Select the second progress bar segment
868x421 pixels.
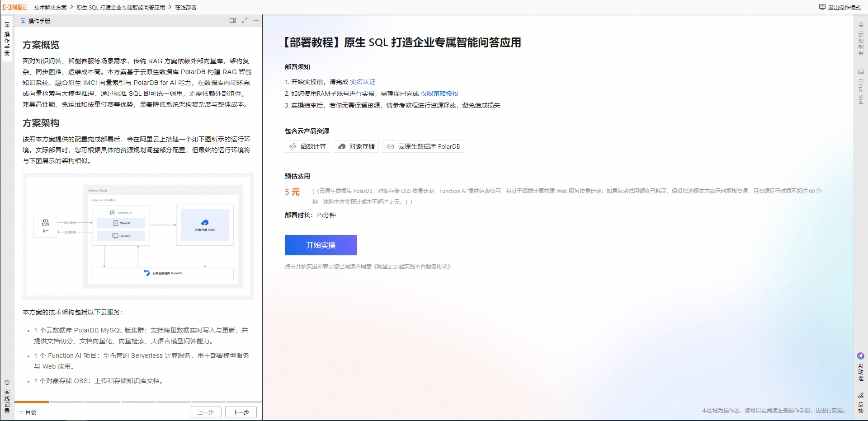[67, 402]
